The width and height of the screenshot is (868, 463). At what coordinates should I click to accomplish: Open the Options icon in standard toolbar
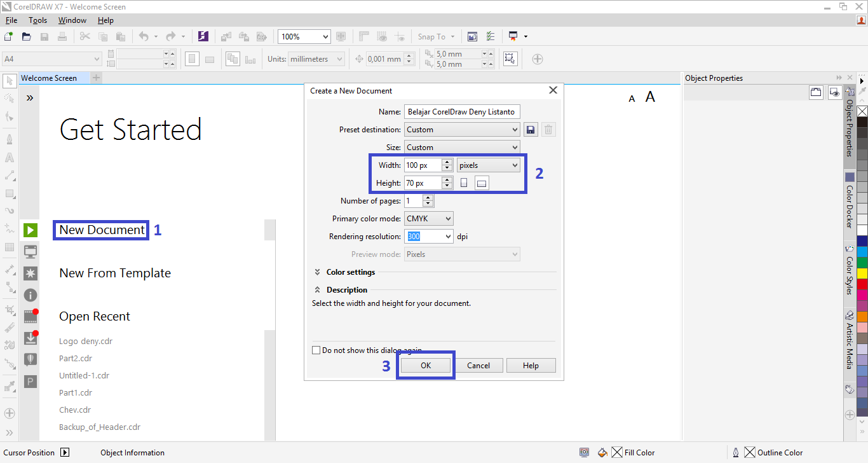(x=491, y=36)
